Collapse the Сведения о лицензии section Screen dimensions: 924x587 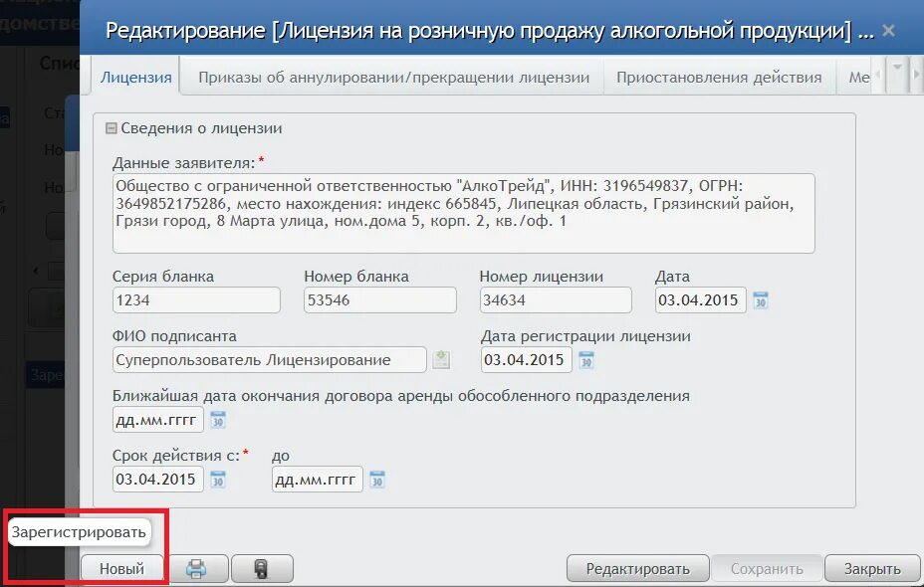pyautogui.click(x=111, y=128)
